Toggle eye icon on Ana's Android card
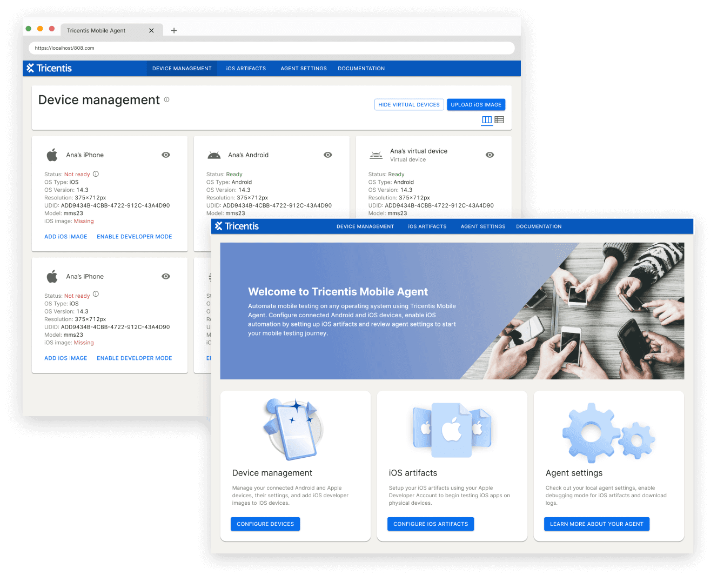The image size is (724, 588). pyautogui.click(x=328, y=155)
